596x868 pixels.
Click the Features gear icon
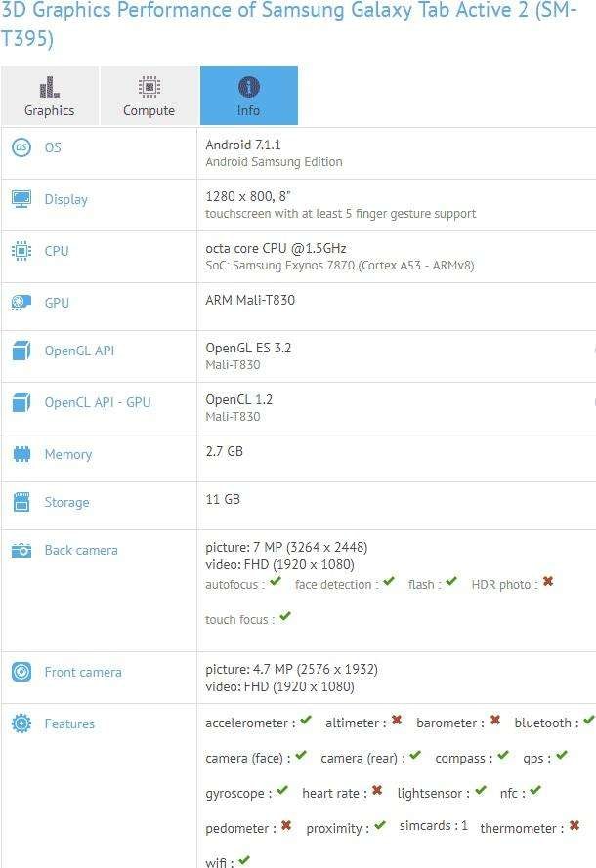[x=21, y=723]
